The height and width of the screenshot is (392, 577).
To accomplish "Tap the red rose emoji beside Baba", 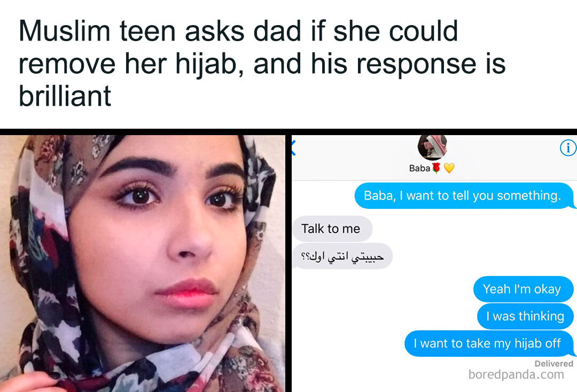I will pos(436,168).
